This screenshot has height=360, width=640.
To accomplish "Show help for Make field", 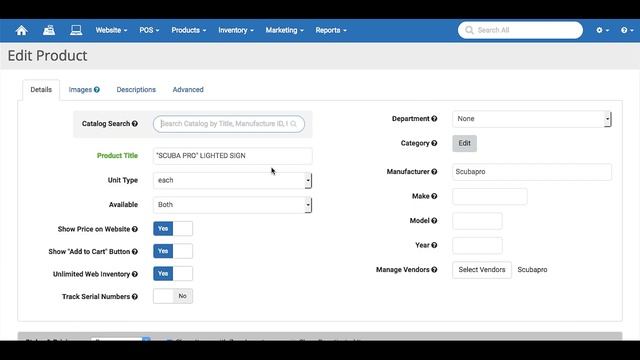I will (x=434, y=196).
